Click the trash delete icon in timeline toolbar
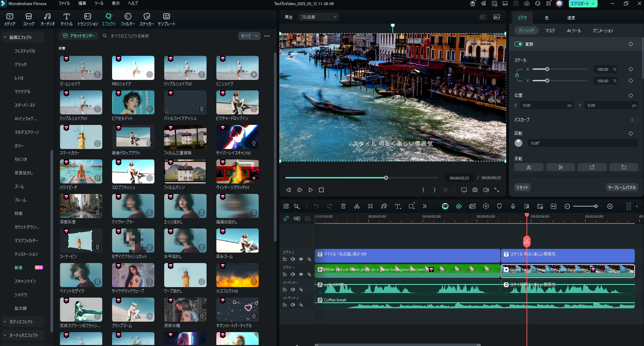This screenshot has height=346, width=644. tap(343, 206)
